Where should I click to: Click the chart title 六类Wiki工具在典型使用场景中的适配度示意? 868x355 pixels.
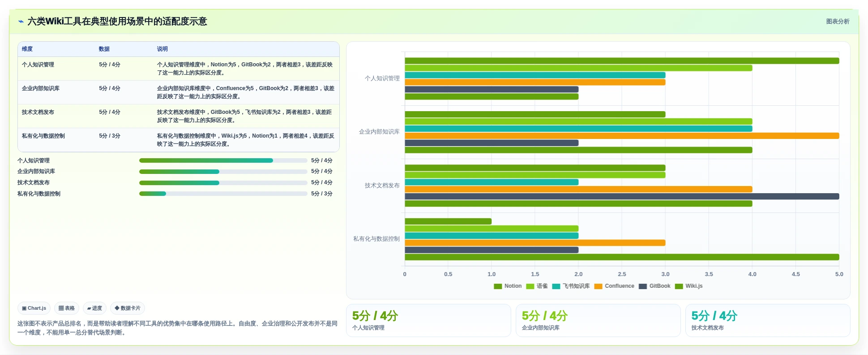coord(117,22)
